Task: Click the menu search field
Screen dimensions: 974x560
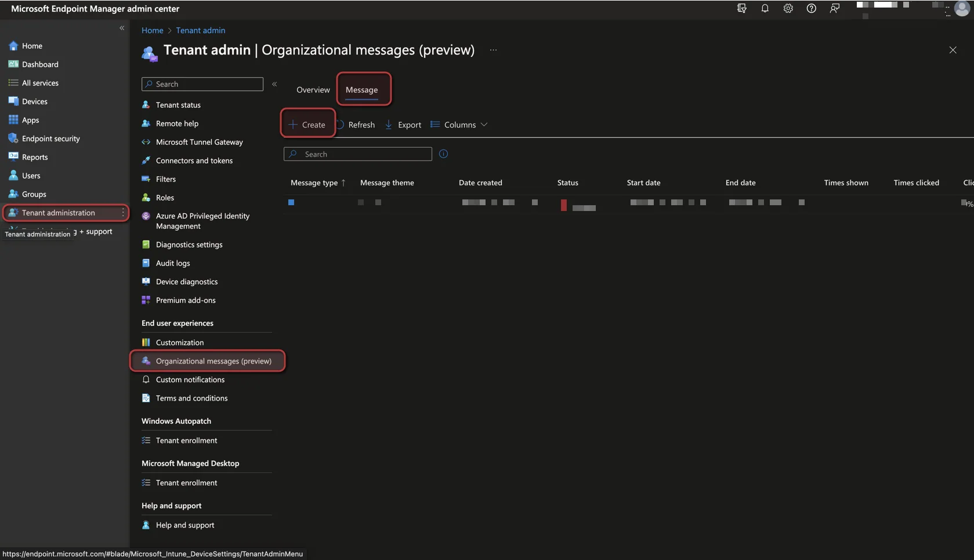Action: coord(202,84)
